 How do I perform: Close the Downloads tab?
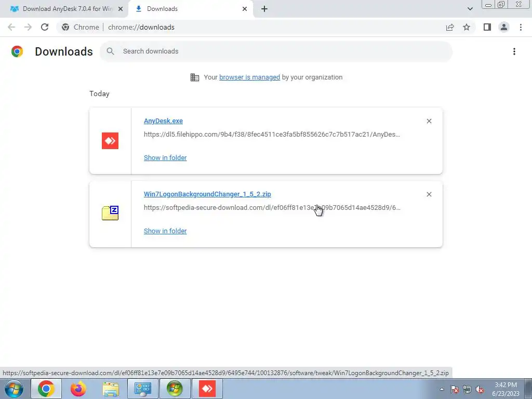tap(245, 9)
